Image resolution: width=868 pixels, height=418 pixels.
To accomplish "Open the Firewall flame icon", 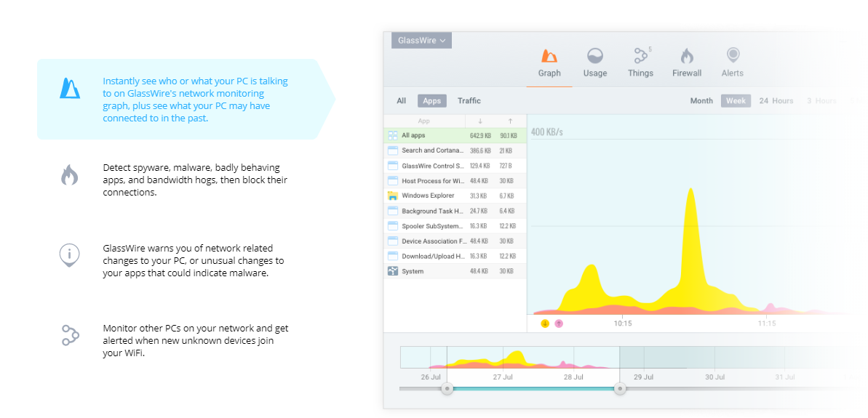I will coord(686,56).
